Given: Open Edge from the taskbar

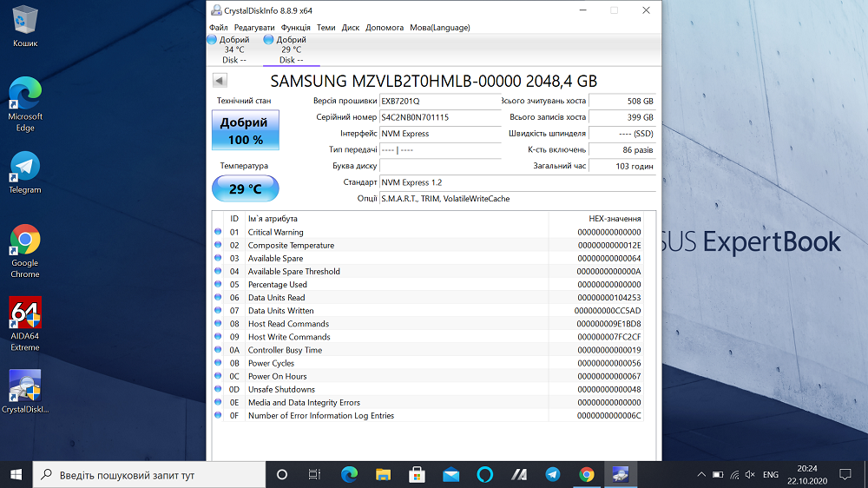Looking at the screenshot, I should tap(349, 475).
